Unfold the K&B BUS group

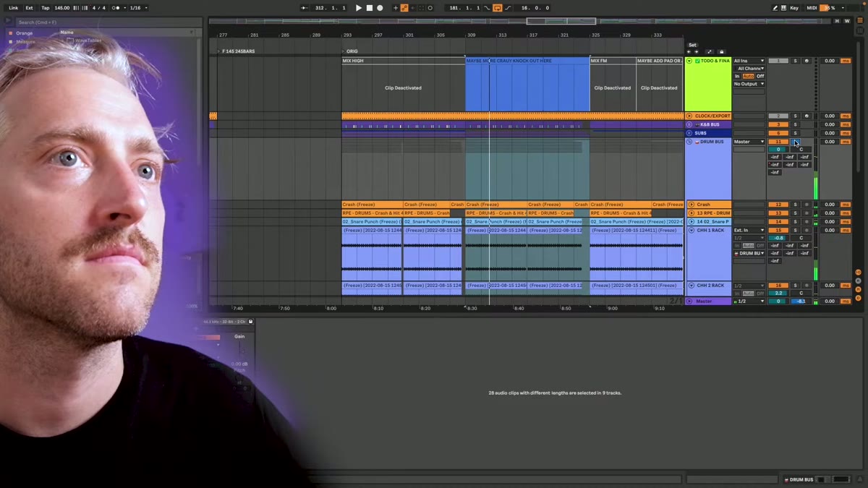click(x=689, y=124)
